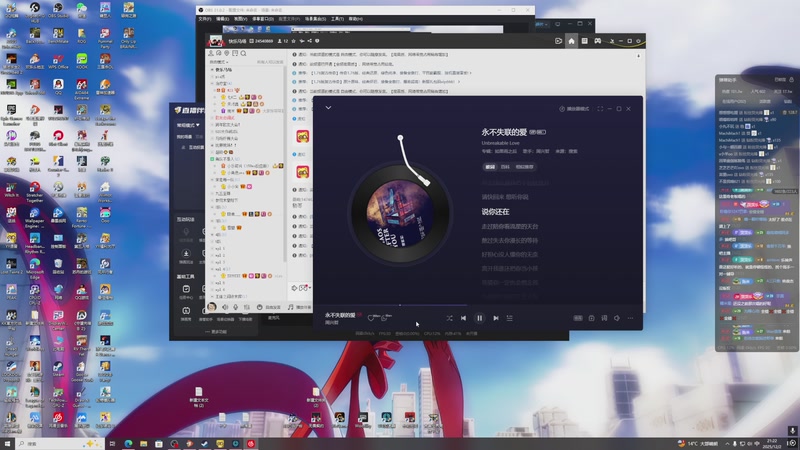Screen dimensions: 800x450
Task: Toggle the lyrics '词' button in player
Action: tap(604, 318)
